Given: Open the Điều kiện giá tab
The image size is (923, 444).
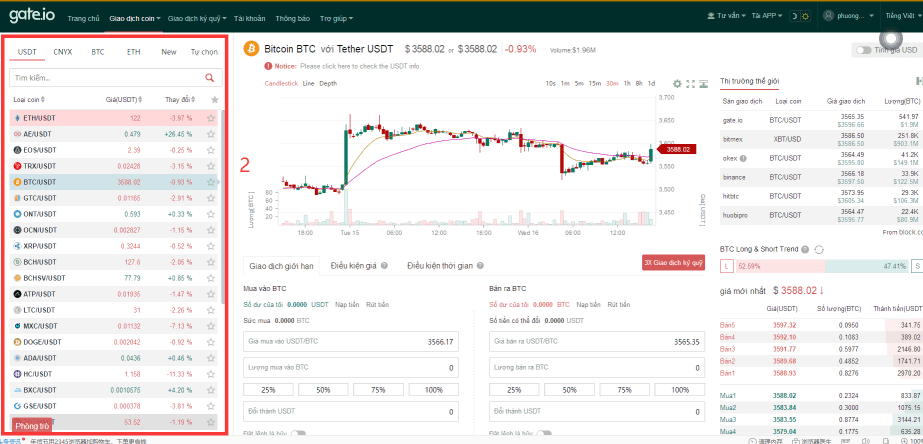Looking at the screenshot, I should pyautogui.click(x=353, y=266).
